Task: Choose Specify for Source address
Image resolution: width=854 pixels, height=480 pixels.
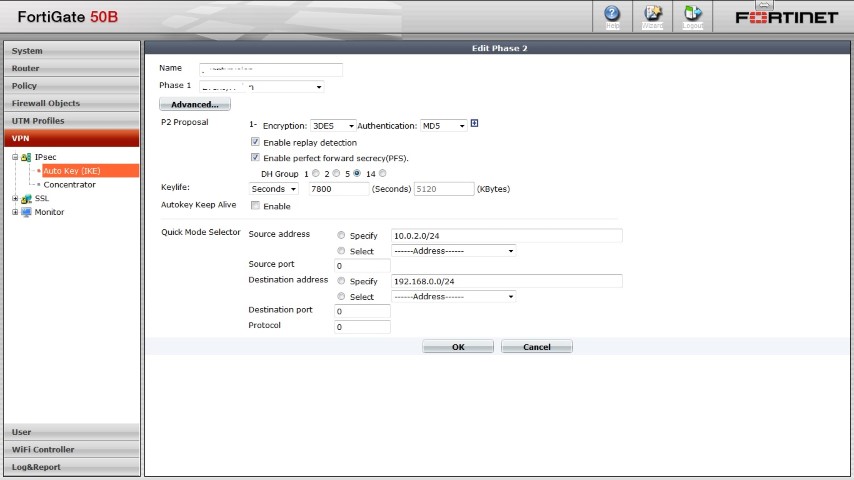Action: click(341, 235)
